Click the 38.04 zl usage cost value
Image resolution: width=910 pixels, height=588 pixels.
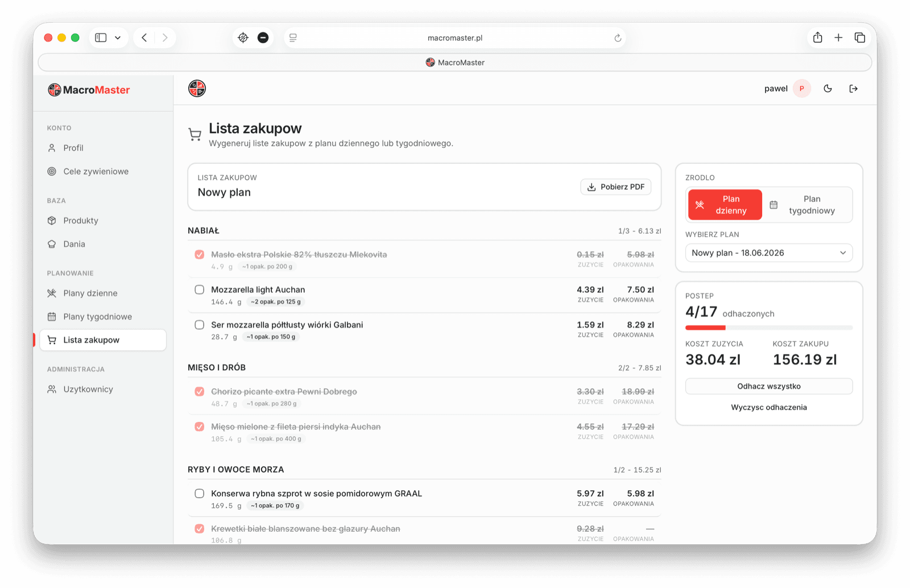[713, 359]
